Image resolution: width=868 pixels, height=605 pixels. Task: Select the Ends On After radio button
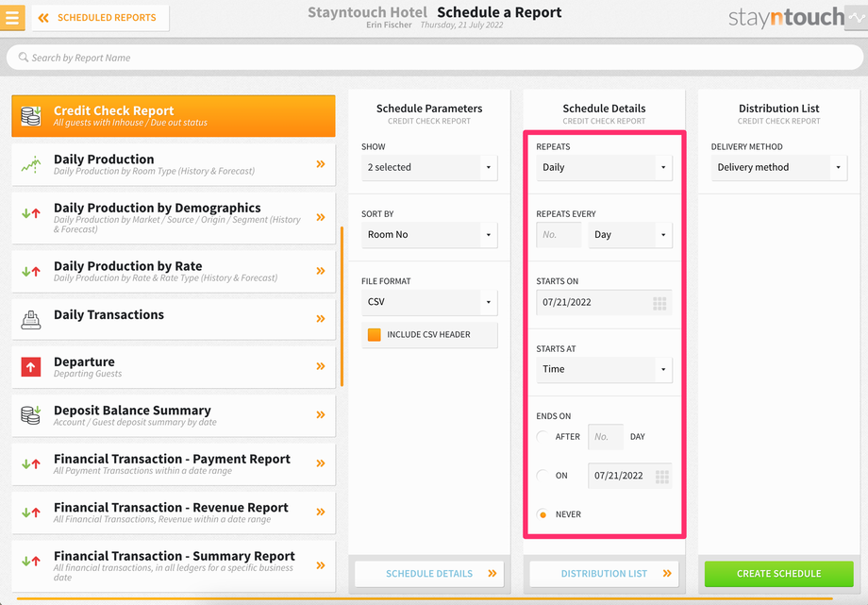[x=542, y=437]
